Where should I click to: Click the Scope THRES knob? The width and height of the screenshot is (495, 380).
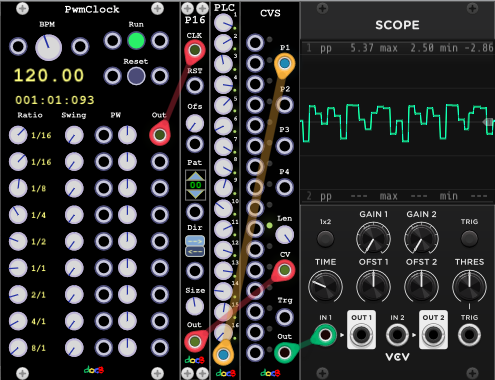(x=469, y=287)
